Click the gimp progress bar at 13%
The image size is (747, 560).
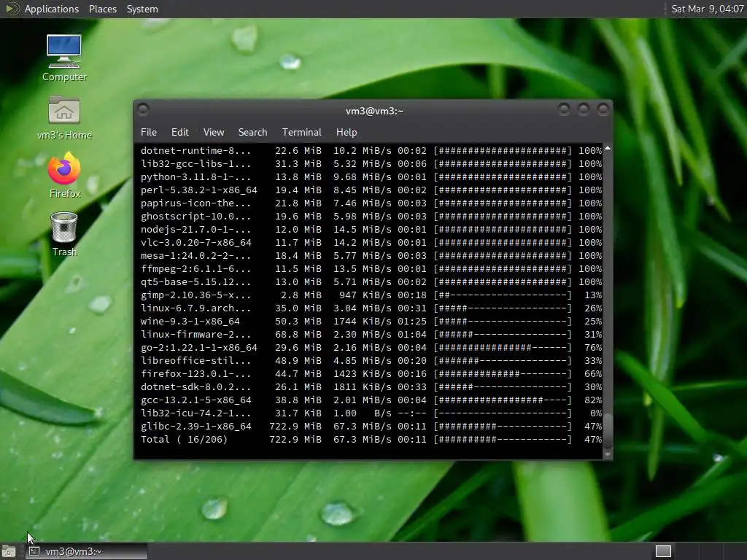503,295
